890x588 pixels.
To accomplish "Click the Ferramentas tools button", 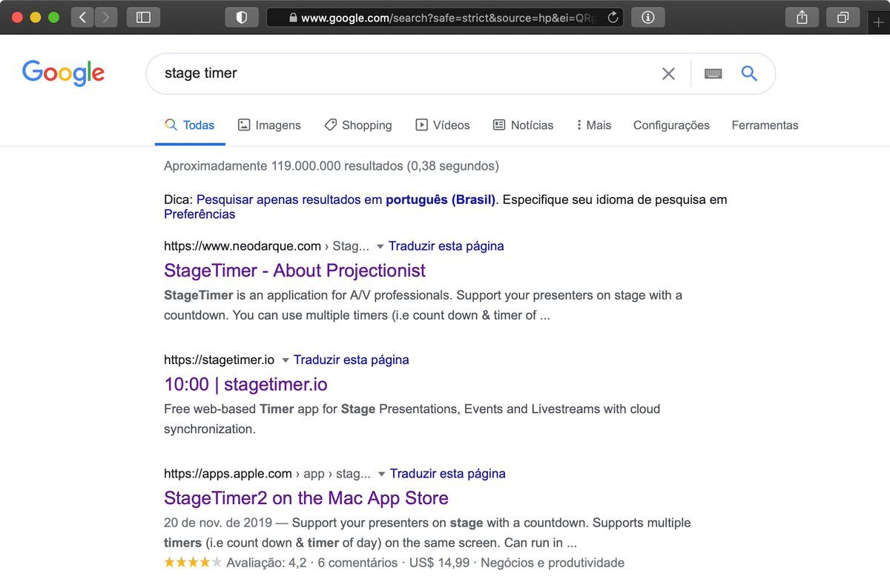I will click(x=765, y=125).
